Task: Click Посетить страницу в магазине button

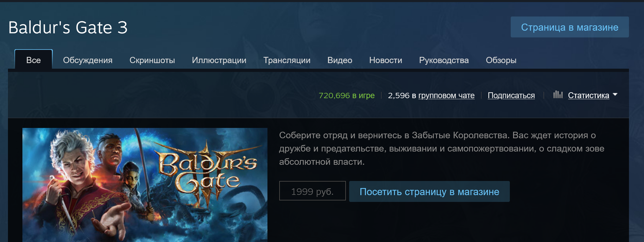Action: point(429,192)
